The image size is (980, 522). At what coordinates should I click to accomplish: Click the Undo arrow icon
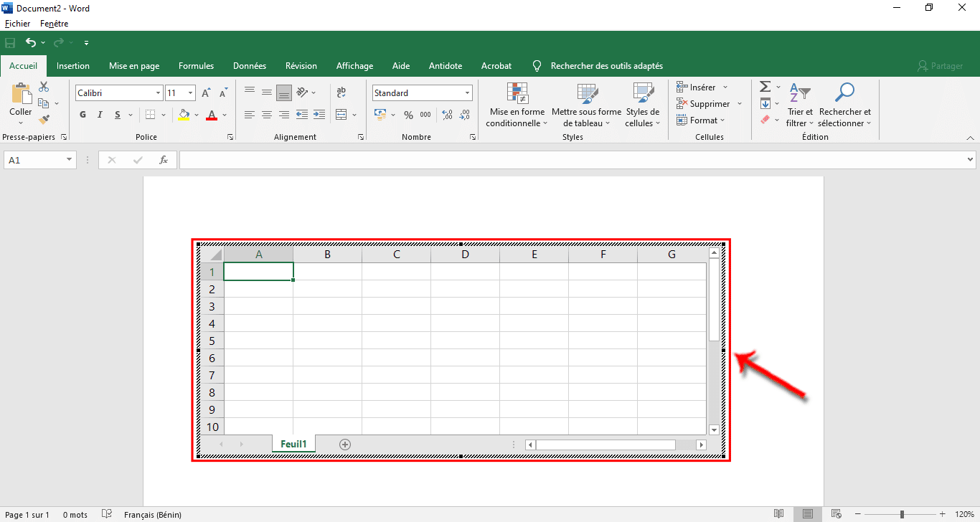pos(30,43)
